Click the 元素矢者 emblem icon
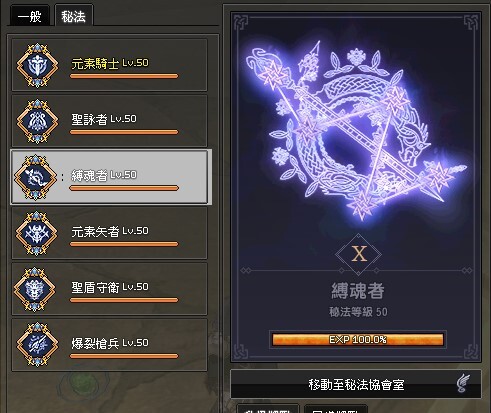The width and height of the screenshot is (491, 413). pyautogui.click(x=36, y=233)
